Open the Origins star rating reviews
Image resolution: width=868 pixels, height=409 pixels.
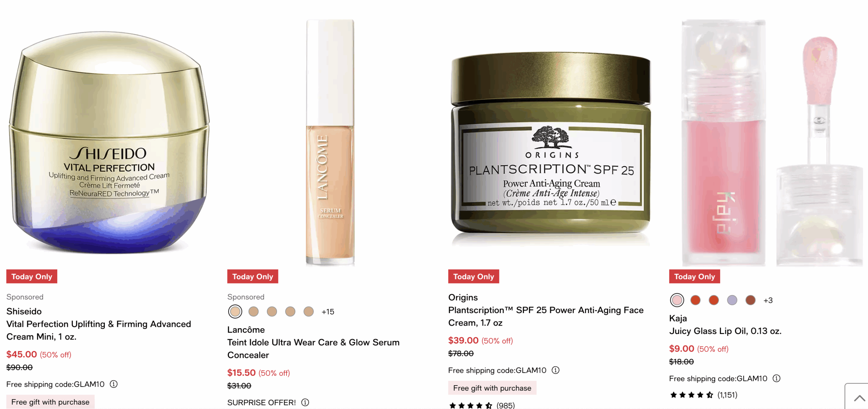coord(481,405)
